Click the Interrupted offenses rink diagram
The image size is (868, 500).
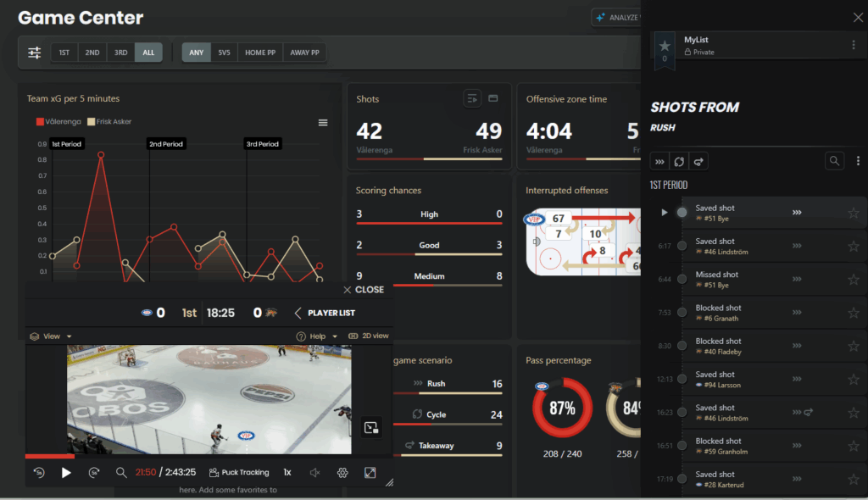pyautogui.click(x=583, y=242)
